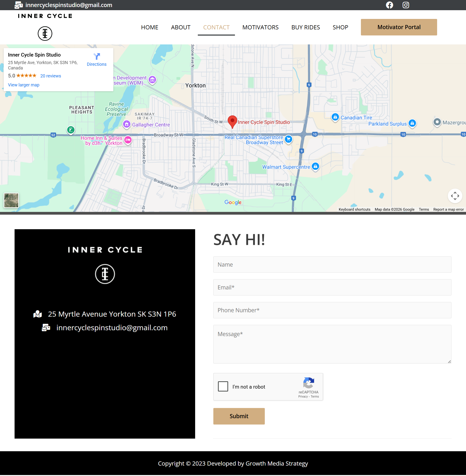
Task: Open the View larger map link
Action: 24,85
